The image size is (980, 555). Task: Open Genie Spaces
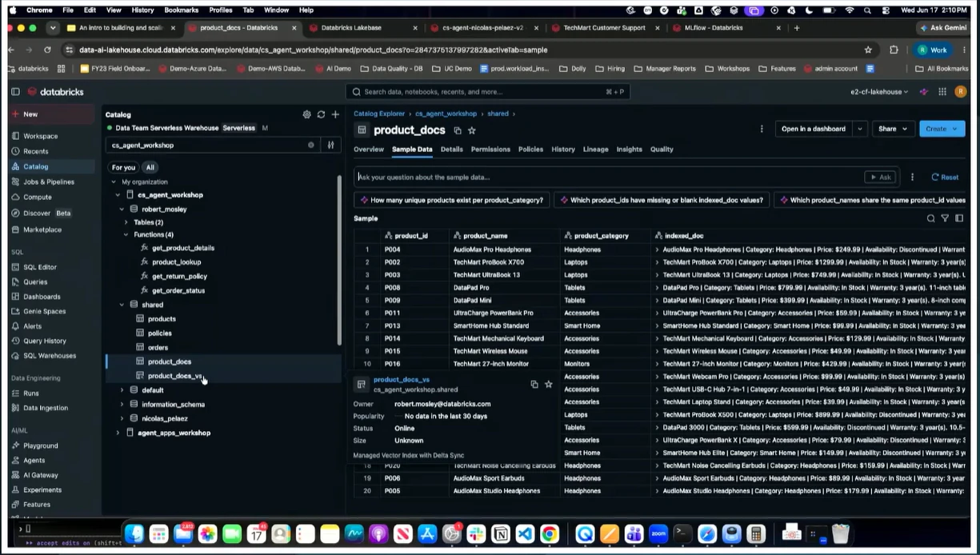pos(44,311)
